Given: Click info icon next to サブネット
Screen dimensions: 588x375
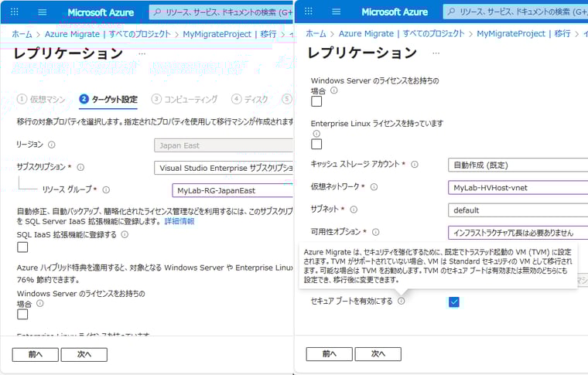Looking at the screenshot, I should 354,210.
